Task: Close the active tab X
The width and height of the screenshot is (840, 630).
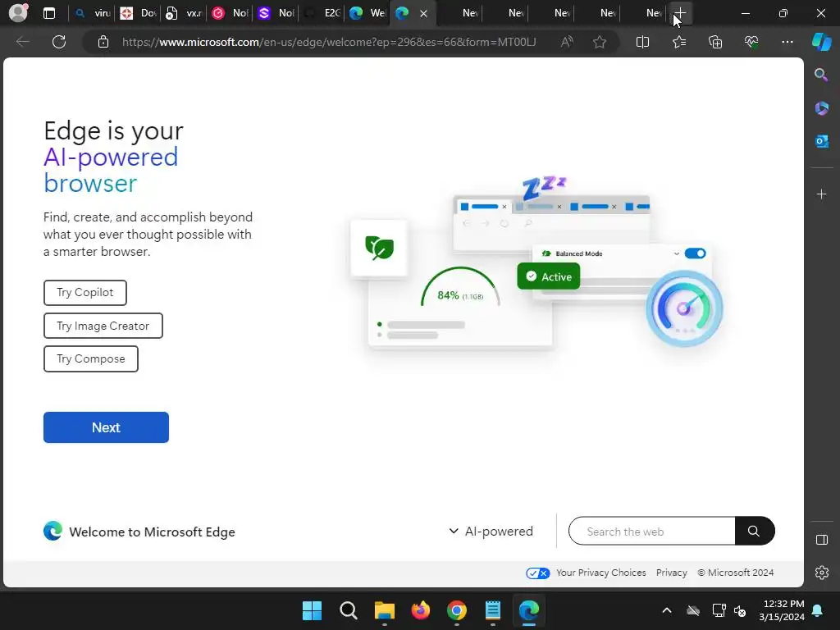Action: pos(424,13)
